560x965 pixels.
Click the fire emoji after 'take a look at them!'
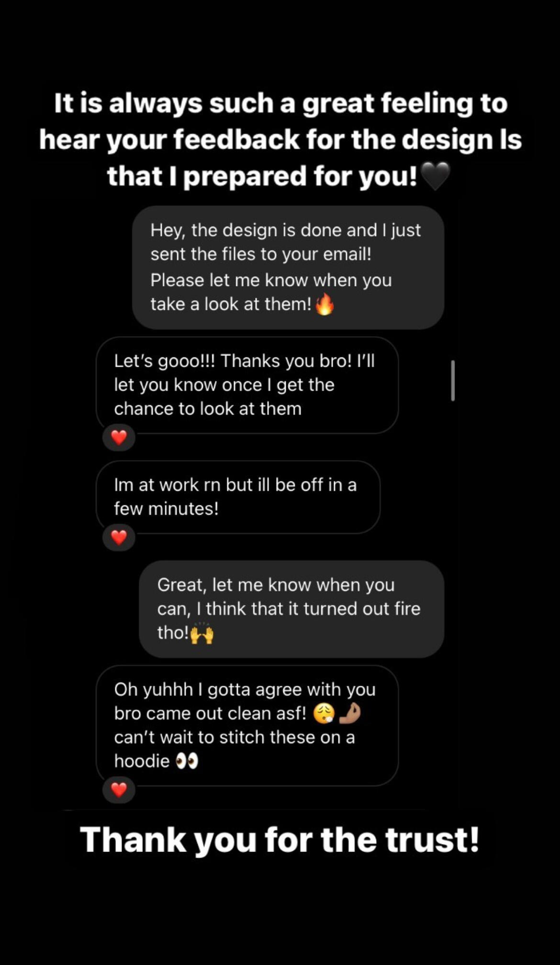[325, 304]
